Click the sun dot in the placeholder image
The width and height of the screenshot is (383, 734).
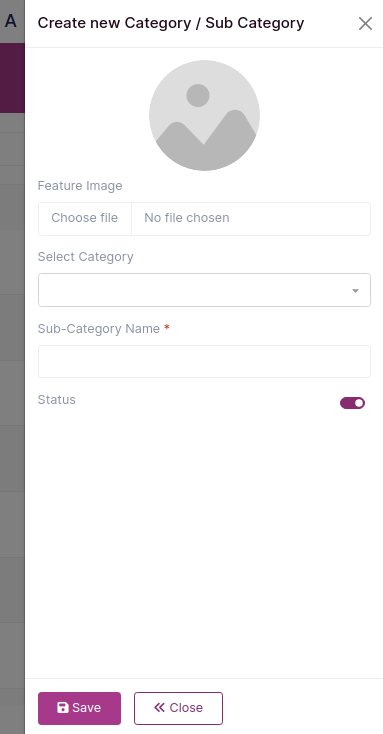pos(198,95)
